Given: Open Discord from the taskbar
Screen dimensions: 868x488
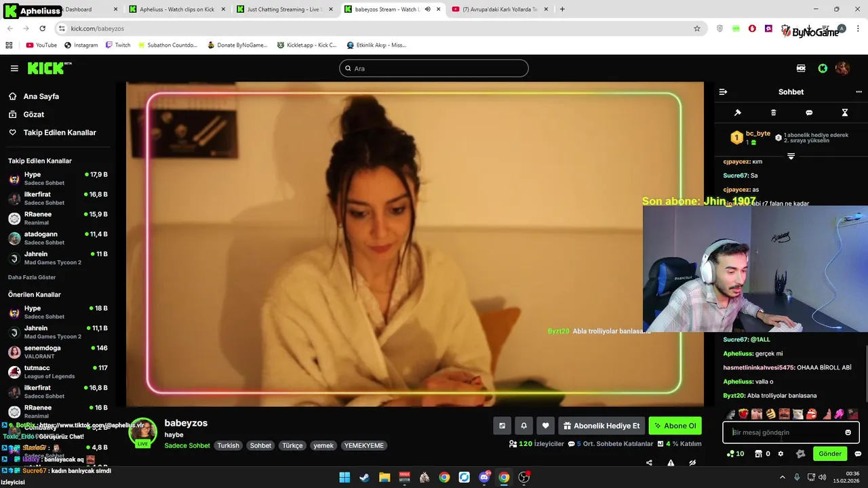Looking at the screenshot, I should pyautogui.click(x=484, y=477).
